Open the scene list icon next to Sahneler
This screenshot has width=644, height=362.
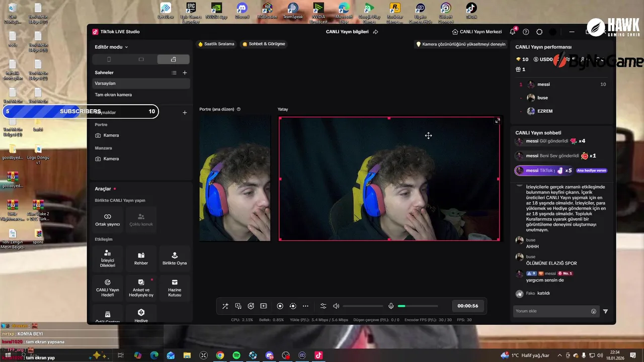click(174, 72)
